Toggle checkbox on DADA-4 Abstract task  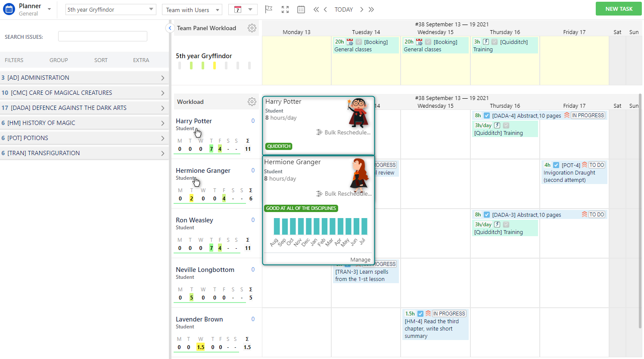click(x=487, y=116)
